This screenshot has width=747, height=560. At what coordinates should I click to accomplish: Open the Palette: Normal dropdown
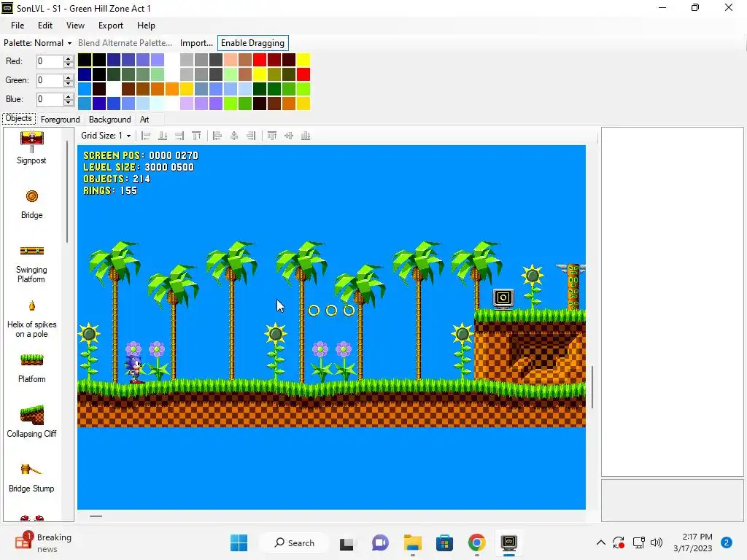click(38, 43)
